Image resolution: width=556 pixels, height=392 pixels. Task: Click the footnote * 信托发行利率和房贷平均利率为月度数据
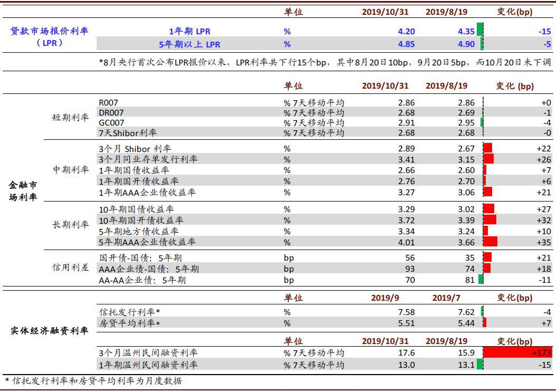click(93, 381)
